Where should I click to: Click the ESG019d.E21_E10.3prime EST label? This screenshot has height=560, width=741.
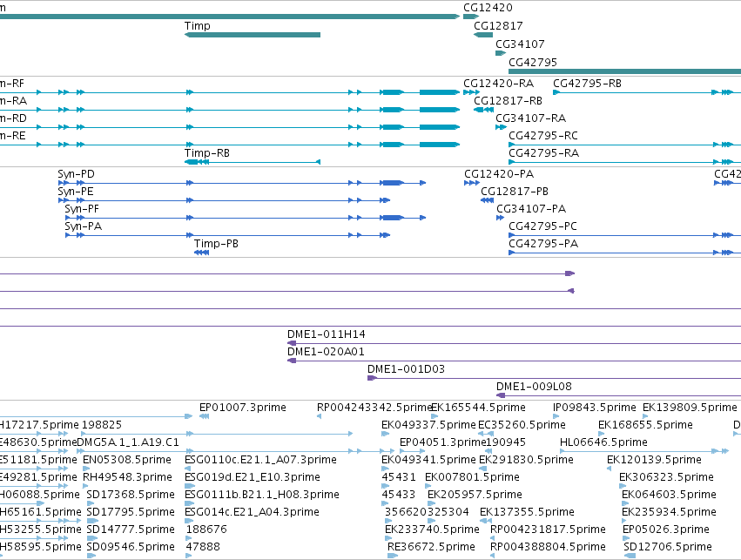253,478
